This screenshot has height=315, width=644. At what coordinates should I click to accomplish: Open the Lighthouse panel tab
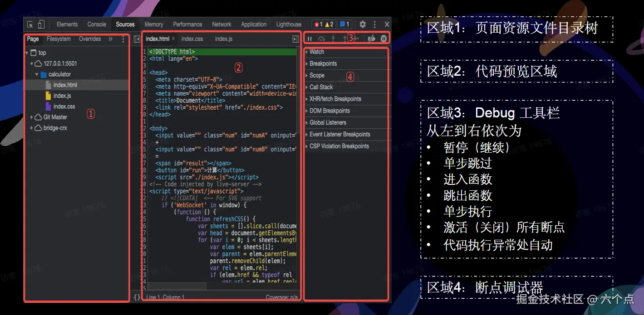(x=289, y=24)
